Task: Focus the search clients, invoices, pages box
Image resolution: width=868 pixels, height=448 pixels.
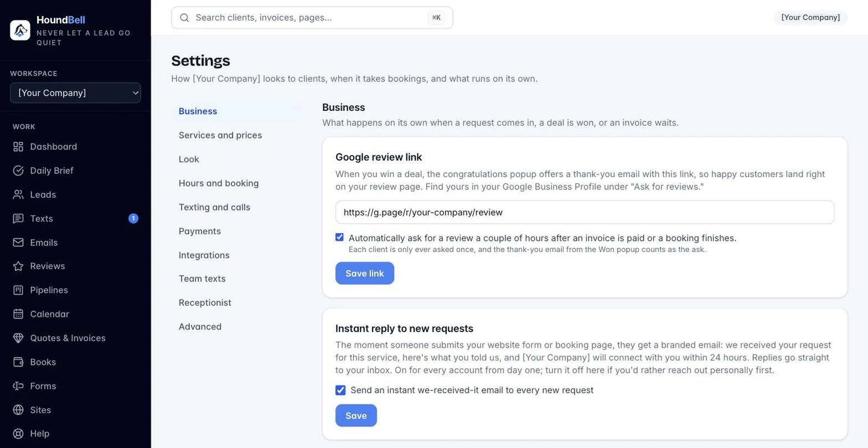Action: 312,18
